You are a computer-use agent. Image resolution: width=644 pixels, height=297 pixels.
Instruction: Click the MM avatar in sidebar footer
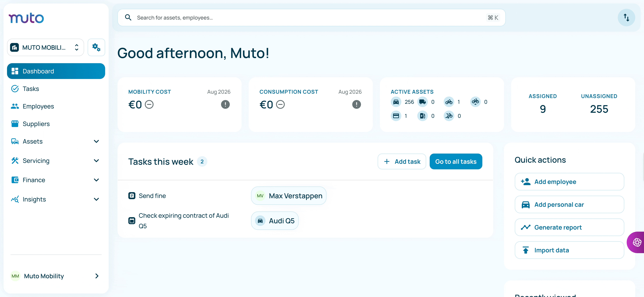15,276
